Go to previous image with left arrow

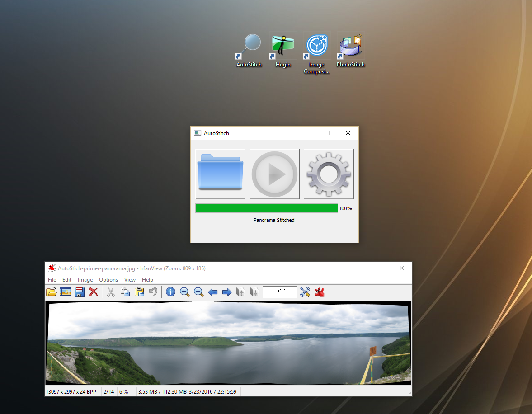[x=212, y=292]
